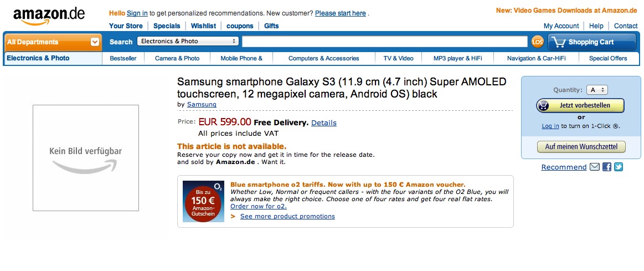Expand the All Departments dropdown
This screenshot has height=271, width=644.
(x=95, y=42)
